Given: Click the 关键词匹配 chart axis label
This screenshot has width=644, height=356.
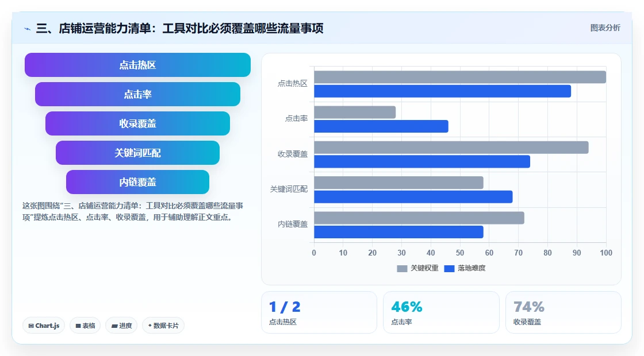Looking at the screenshot, I should pyautogui.click(x=289, y=189).
